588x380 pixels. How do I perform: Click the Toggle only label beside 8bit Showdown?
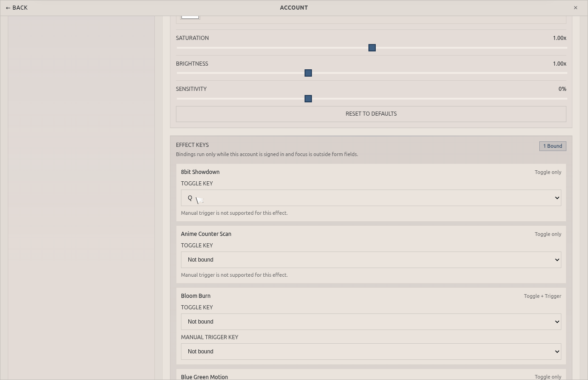pos(548,172)
